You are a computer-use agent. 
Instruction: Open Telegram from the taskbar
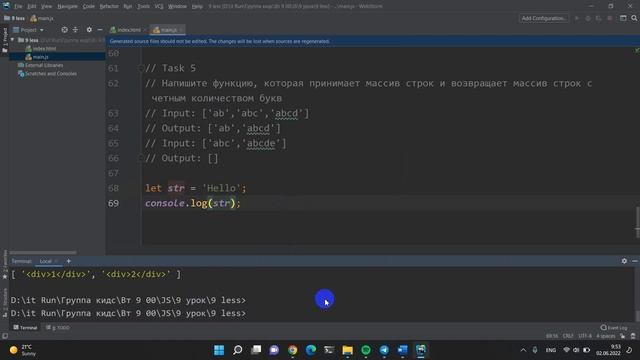click(x=384, y=350)
